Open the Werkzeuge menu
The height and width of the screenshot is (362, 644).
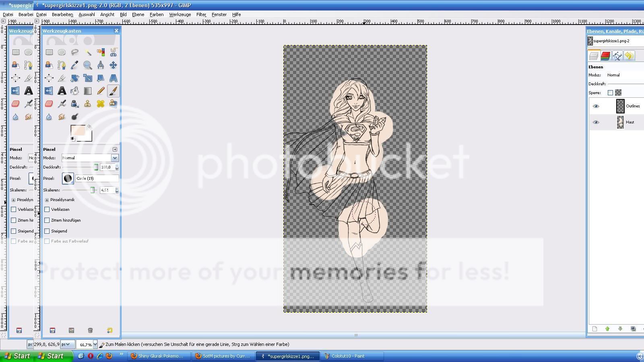coord(180,14)
